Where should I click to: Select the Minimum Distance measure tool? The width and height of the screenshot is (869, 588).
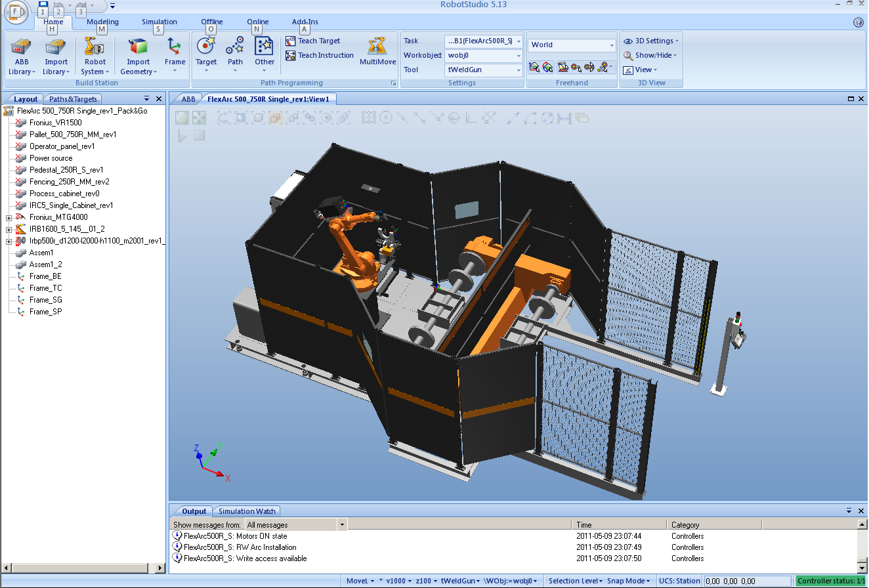tap(564, 118)
